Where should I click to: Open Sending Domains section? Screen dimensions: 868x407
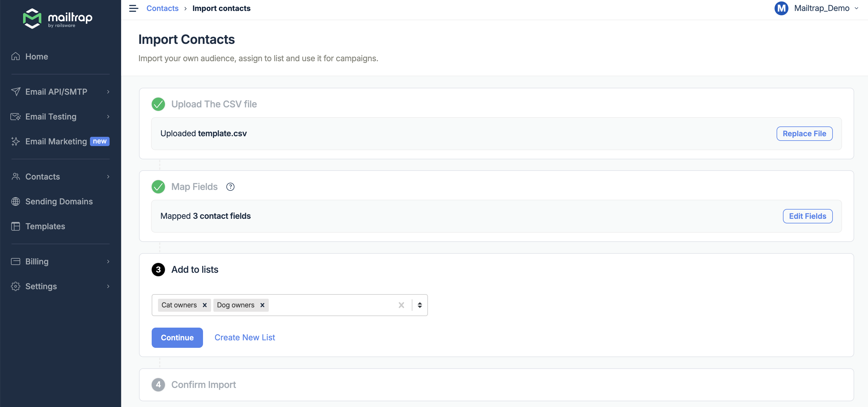tap(59, 201)
